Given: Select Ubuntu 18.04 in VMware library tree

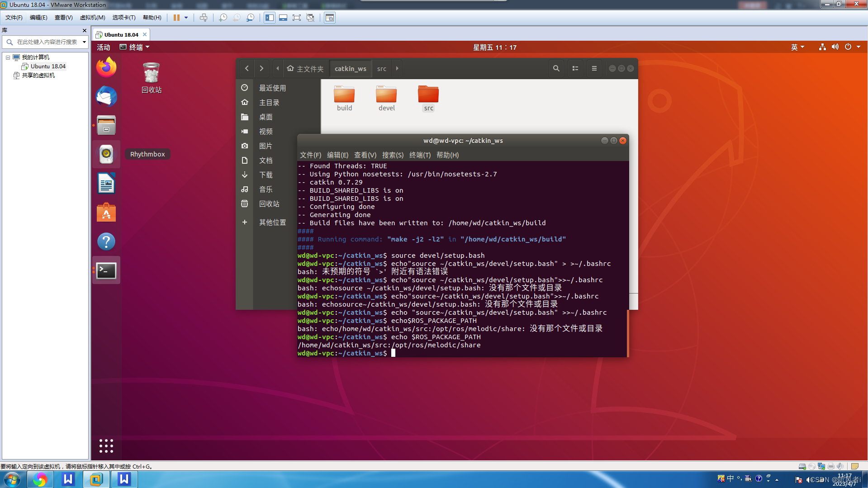Looking at the screenshot, I should 48,66.
